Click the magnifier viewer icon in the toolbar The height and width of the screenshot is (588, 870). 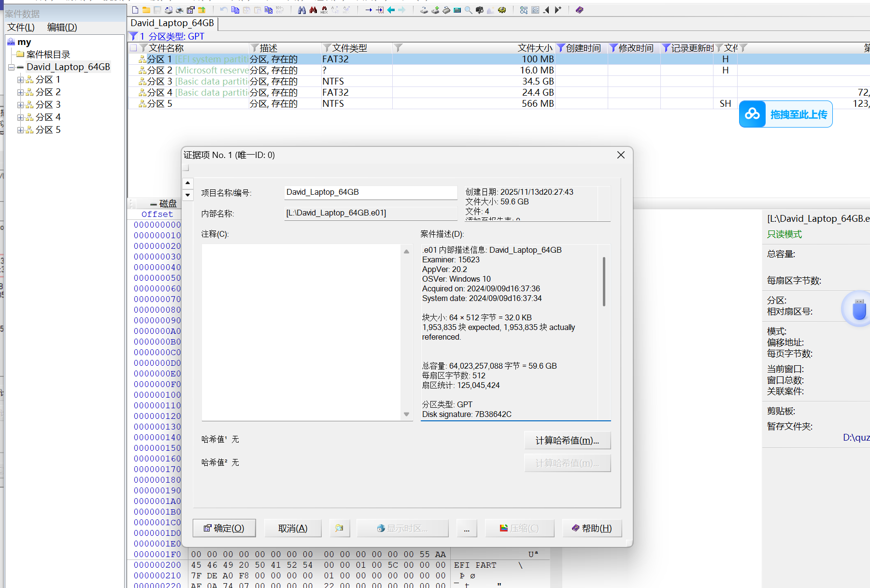(x=467, y=10)
